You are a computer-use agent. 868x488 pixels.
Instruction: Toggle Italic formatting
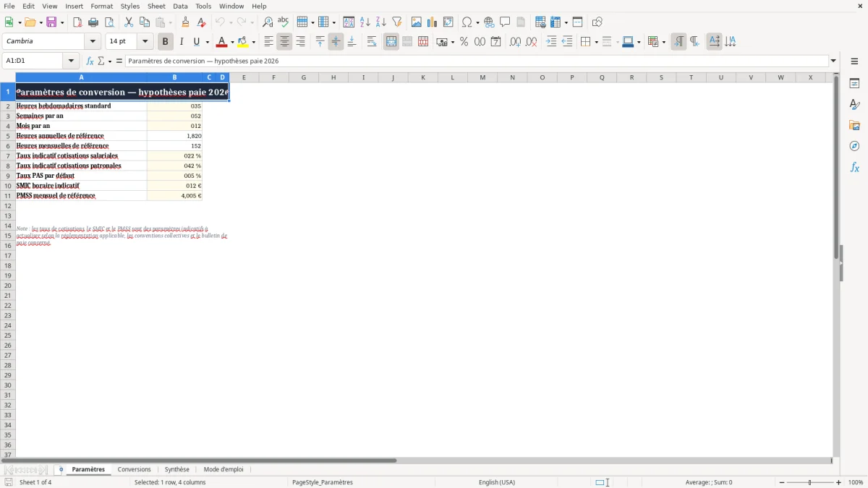coord(182,42)
